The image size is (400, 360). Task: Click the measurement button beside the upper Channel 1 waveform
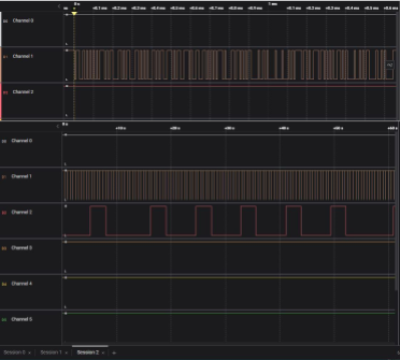point(390,65)
